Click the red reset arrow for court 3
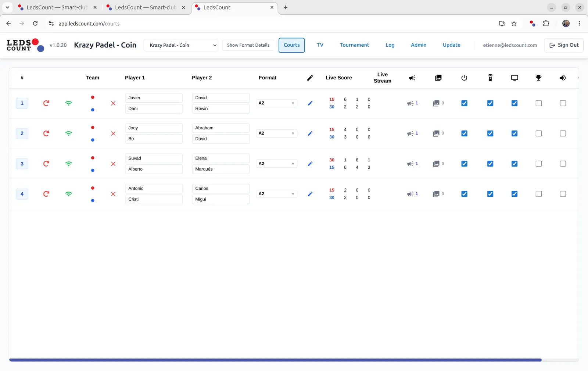The height and width of the screenshot is (371, 588). point(46,164)
